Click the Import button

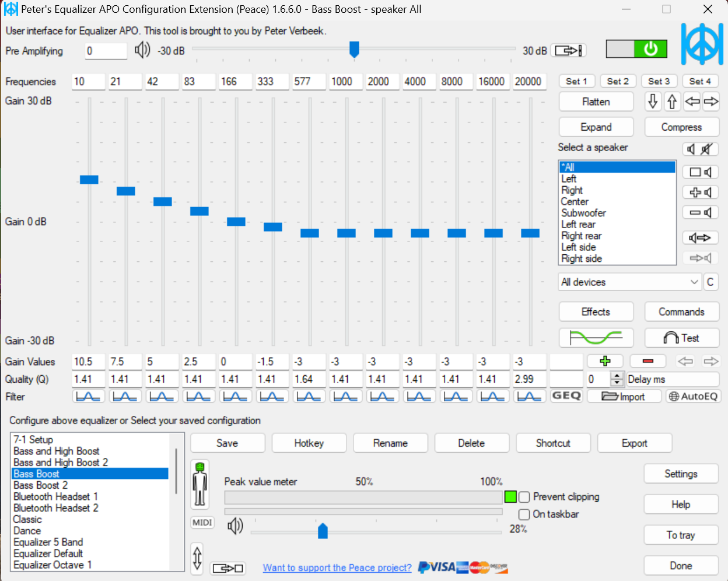[x=624, y=397]
